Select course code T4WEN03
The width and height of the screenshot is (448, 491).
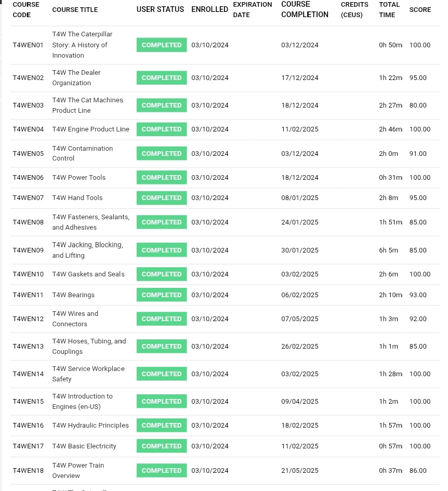(28, 105)
